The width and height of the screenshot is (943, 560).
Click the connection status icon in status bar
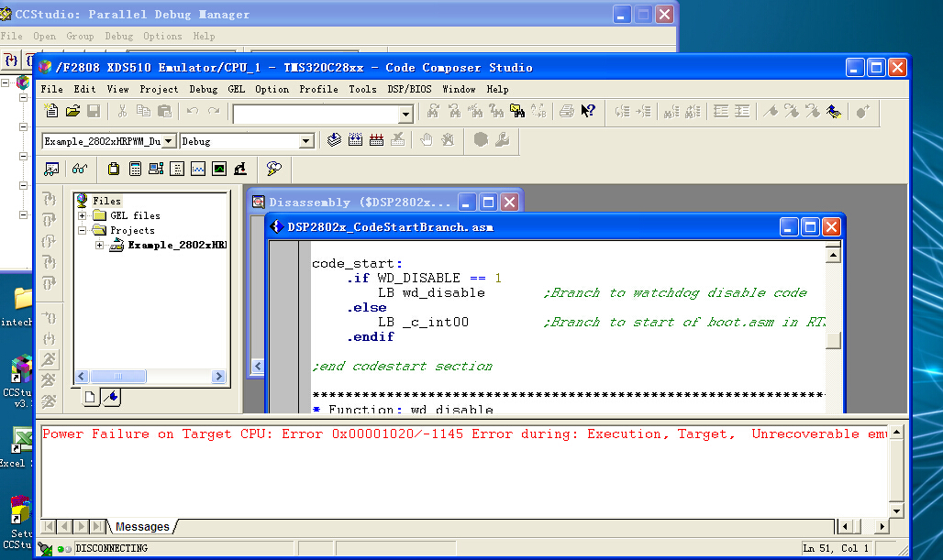(x=45, y=548)
